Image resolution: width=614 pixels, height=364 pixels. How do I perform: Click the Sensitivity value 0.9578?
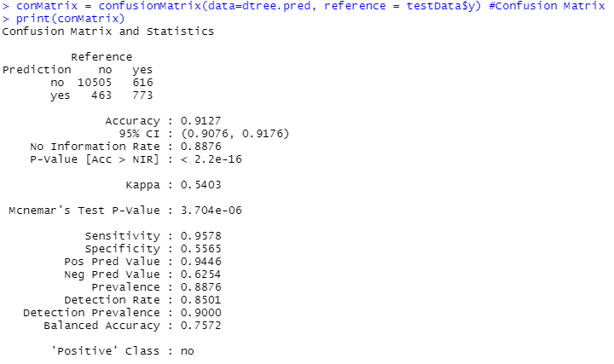coord(200,235)
